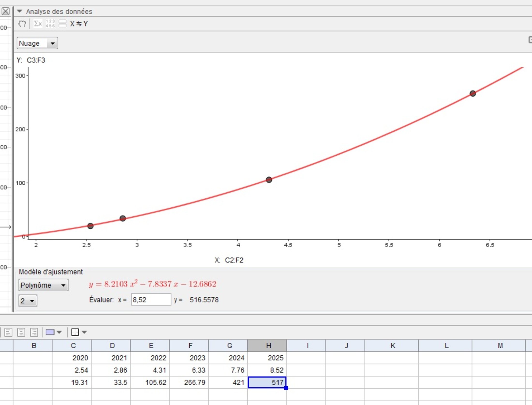The image size is (532, 405).
Task: Open the Polynôme regression model dropdown
Action: [43, 285]
